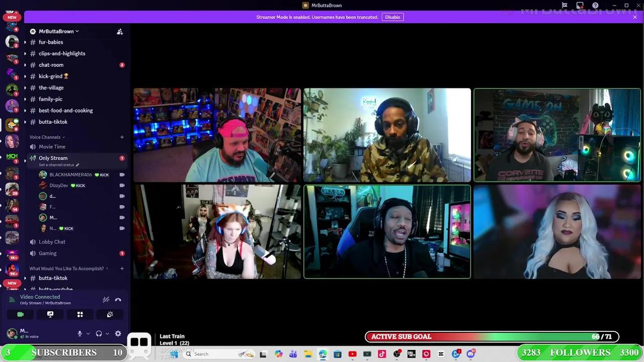Click the disconnect call icon
The image size is (644, 362).
pos(118,300)
